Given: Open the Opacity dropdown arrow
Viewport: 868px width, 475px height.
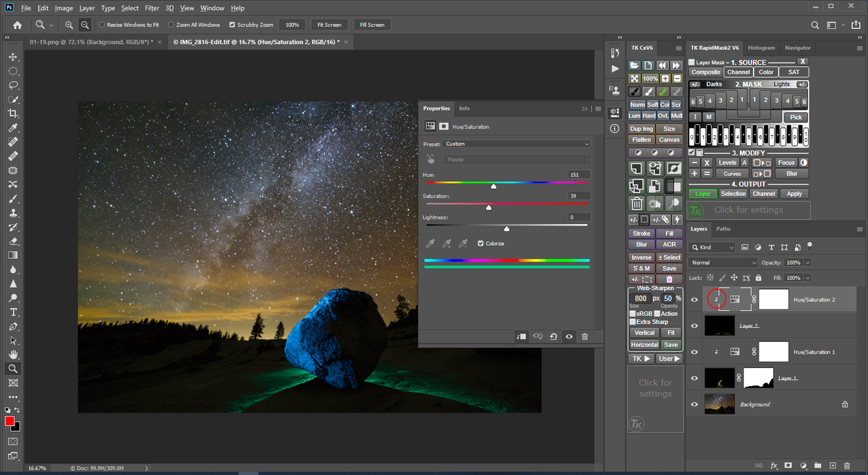Looking at the screenshot, I should (808, 262).
